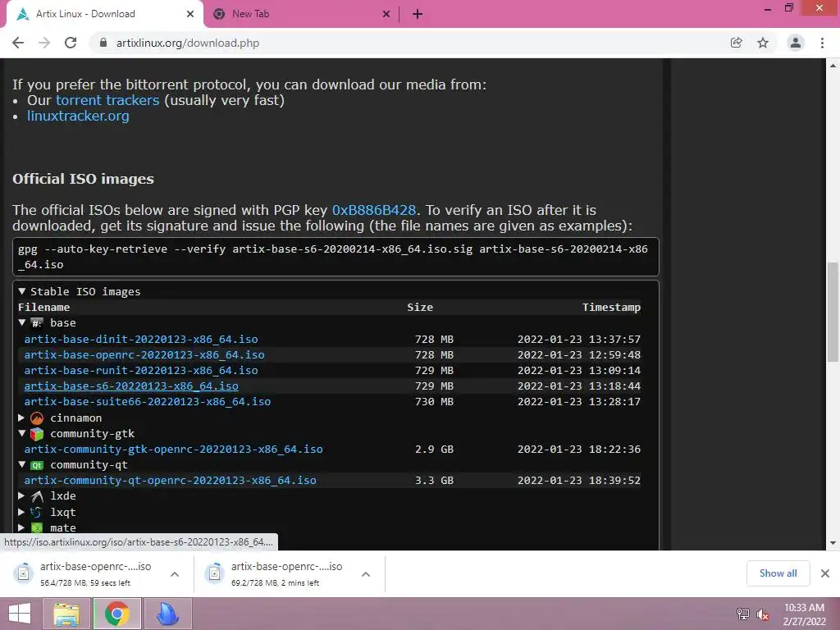Click the base category icon

[x=36, y=323]
